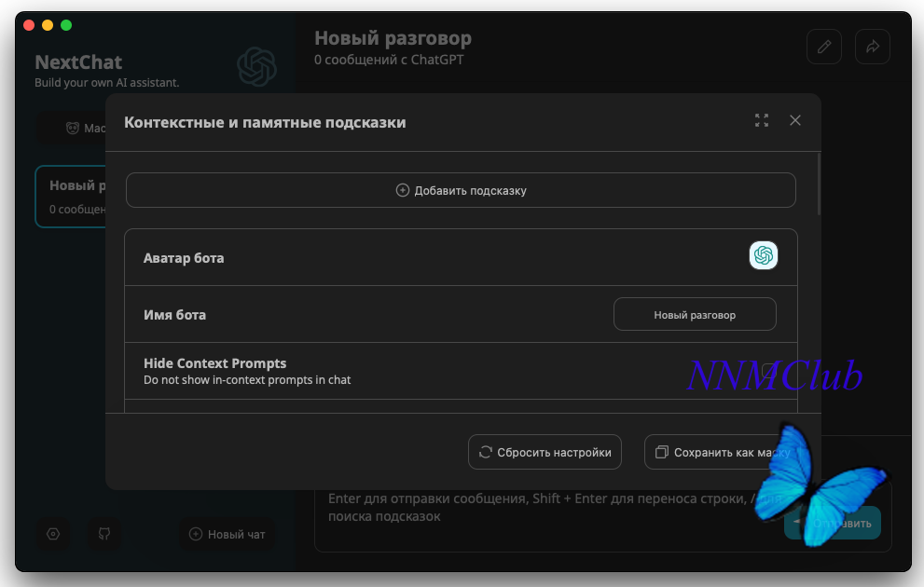Viewport: 924px width, 587px height.
Task: Close the context prompts dialog
Action: click(795, 120)
